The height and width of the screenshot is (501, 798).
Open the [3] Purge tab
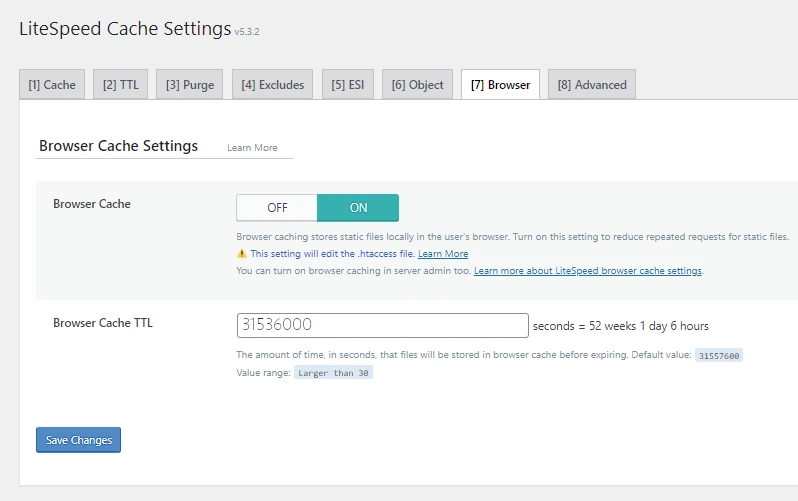pyautogui.click(x=190, y=85)
